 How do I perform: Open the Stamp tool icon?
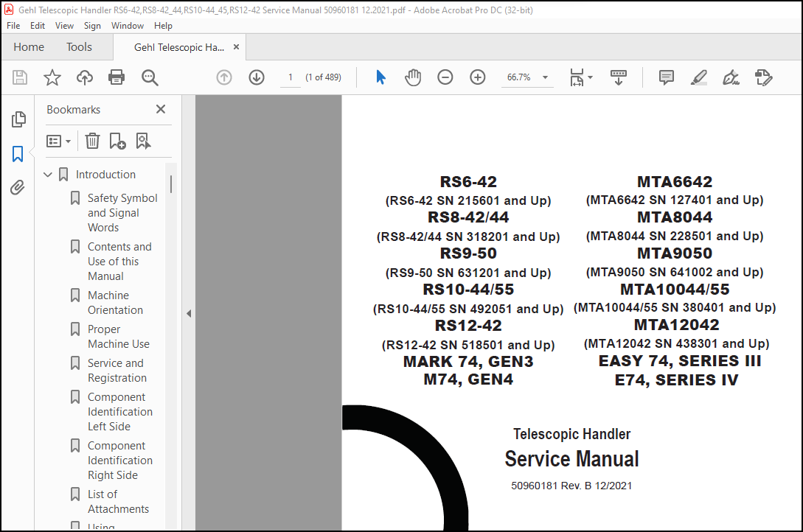click(763, 77)
